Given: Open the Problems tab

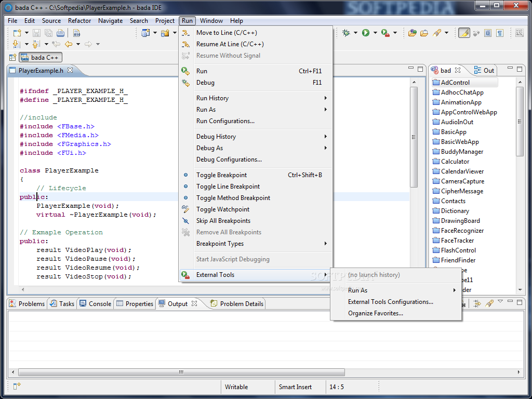Looking at the screenshot, I should point(27,303).
